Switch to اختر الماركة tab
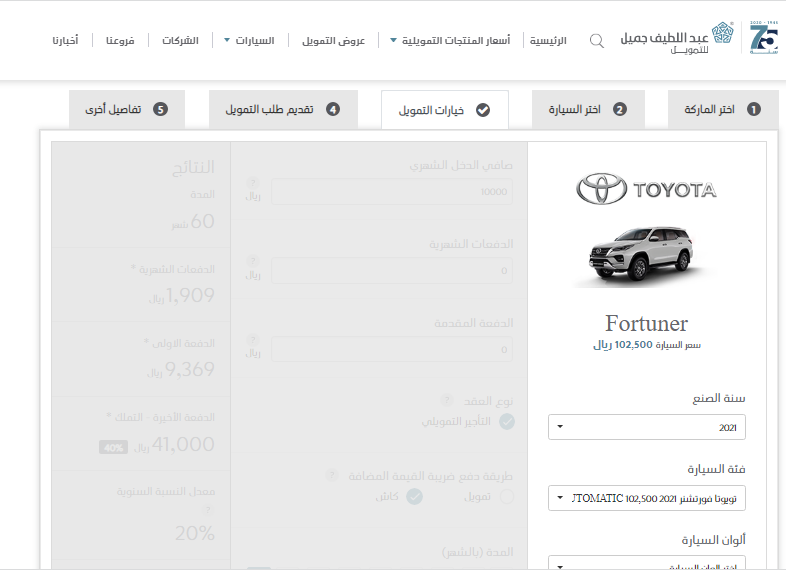 pos(723,109)
